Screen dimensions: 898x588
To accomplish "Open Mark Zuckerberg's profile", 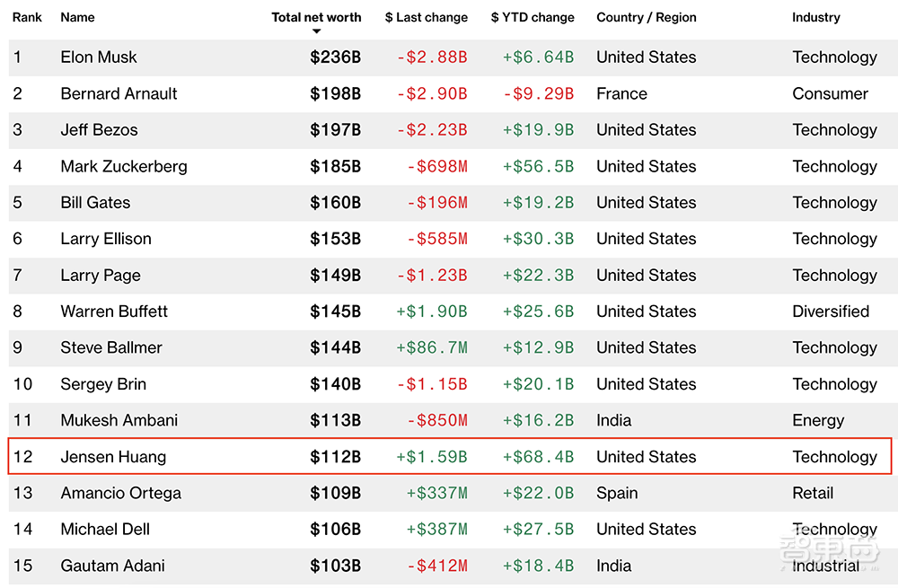I will [124, 166].
